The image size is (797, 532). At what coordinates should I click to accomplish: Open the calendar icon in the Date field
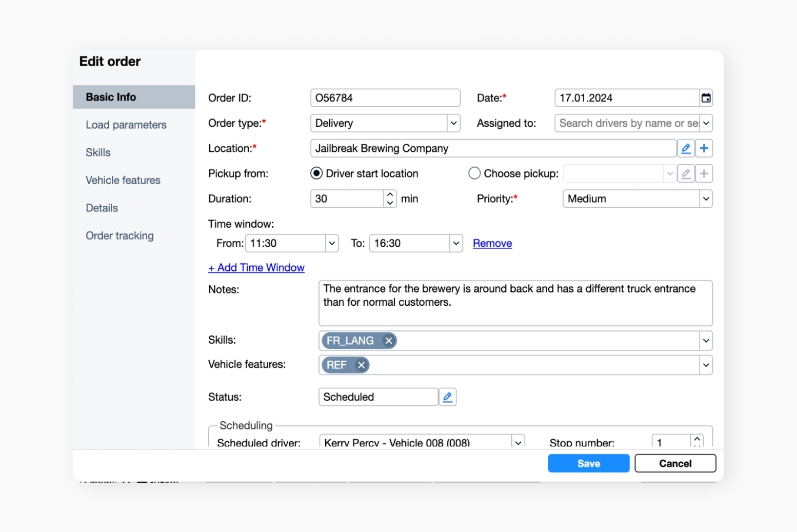tap(706, 97)
